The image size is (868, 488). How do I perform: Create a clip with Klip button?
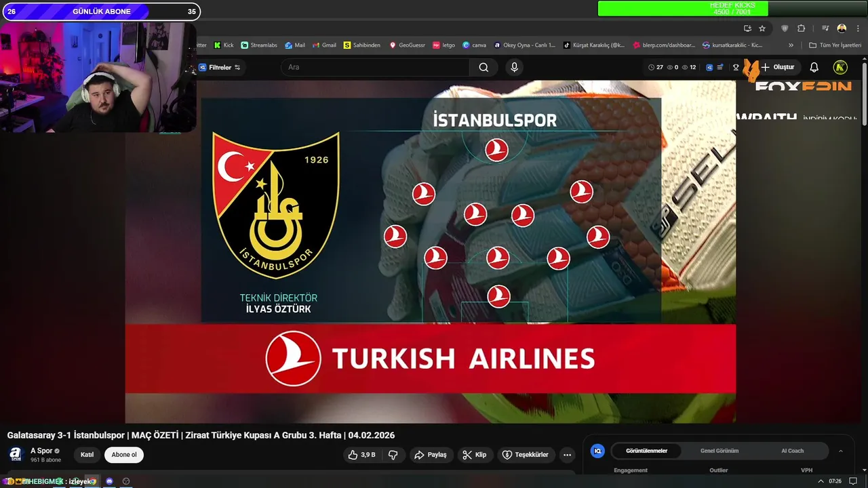475,455
